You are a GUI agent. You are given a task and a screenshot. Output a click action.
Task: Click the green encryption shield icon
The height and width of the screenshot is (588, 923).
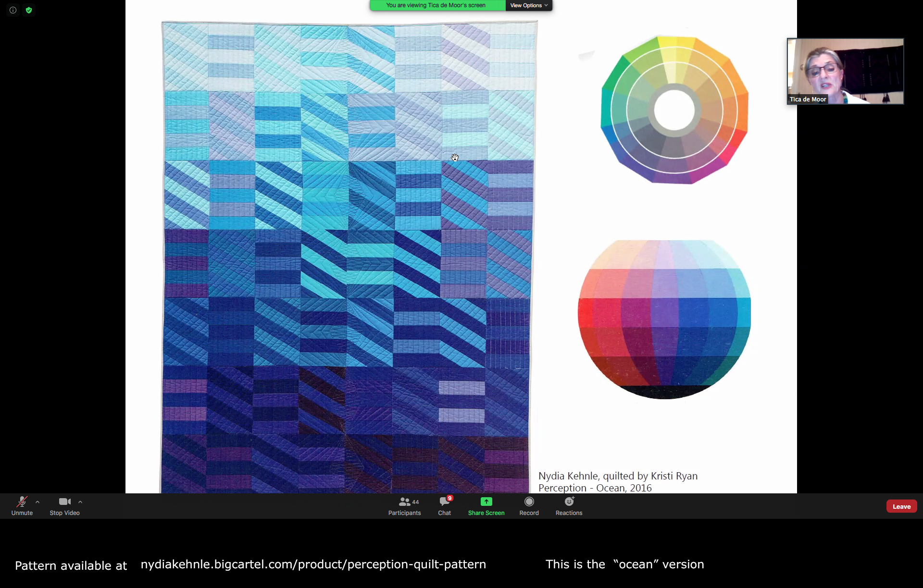[29, 10]
